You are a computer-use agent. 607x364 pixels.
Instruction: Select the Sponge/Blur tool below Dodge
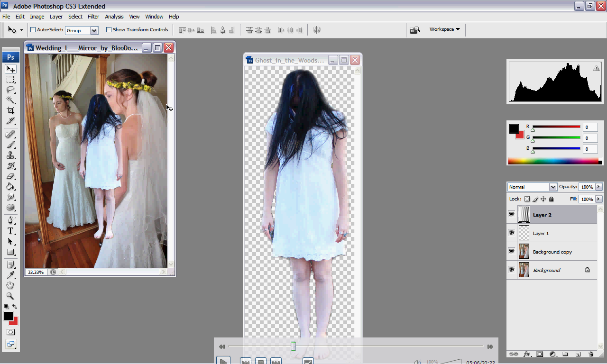coord(10,207)
